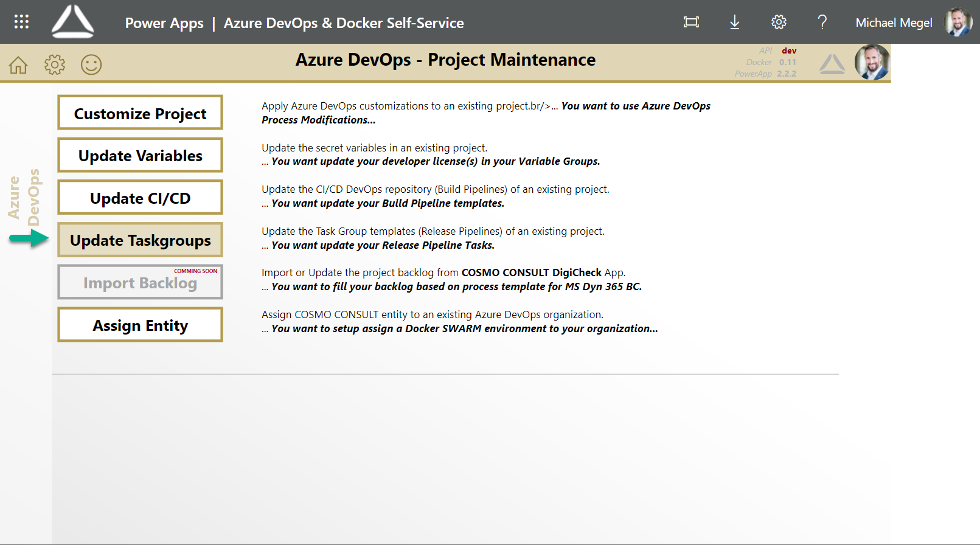
Task: Click the PowerApp 2.2.2 version label
Action: 765,74
